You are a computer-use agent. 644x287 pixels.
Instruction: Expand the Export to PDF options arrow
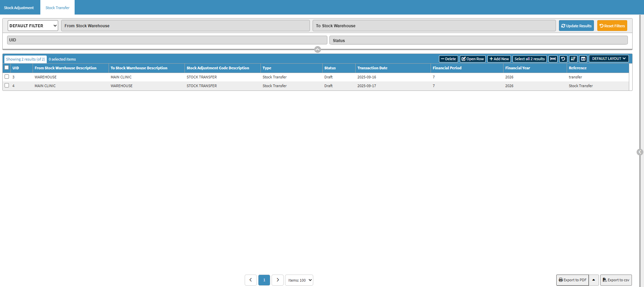click(x=594, y=280)
